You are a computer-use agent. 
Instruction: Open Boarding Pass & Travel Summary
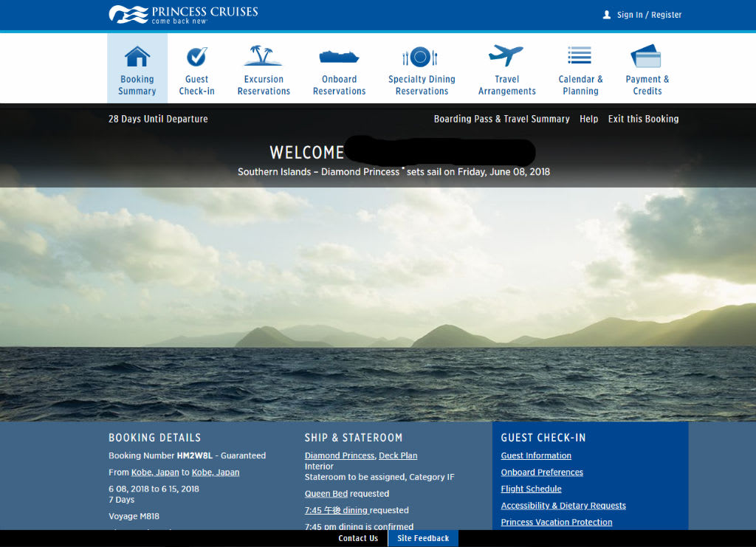point(501,119)
